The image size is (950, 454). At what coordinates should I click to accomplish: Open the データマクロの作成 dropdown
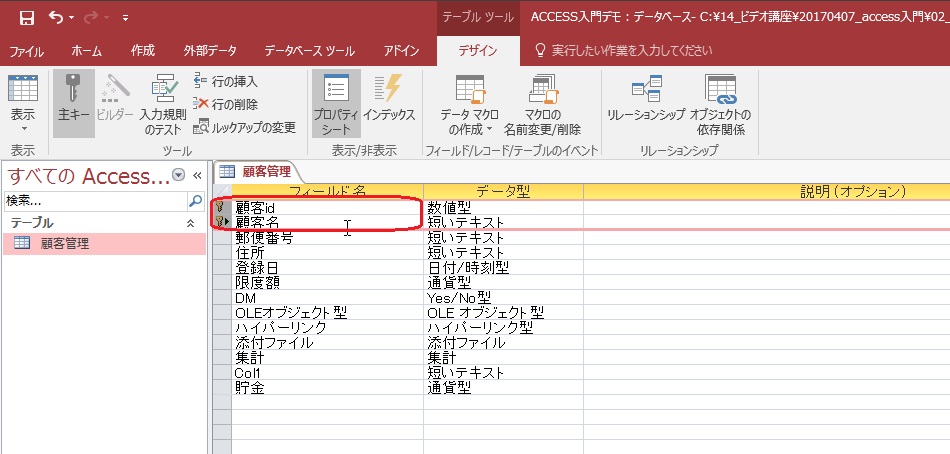coord(469,108)
